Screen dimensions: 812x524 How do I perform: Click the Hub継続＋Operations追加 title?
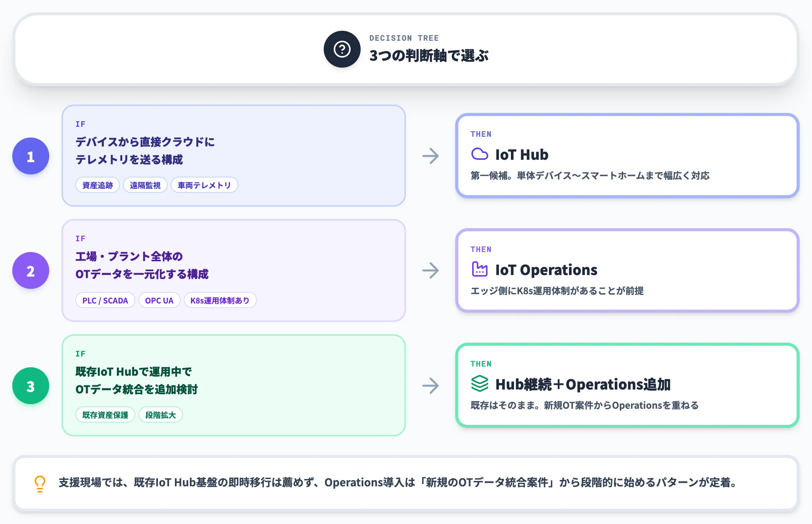click(583, 384)
